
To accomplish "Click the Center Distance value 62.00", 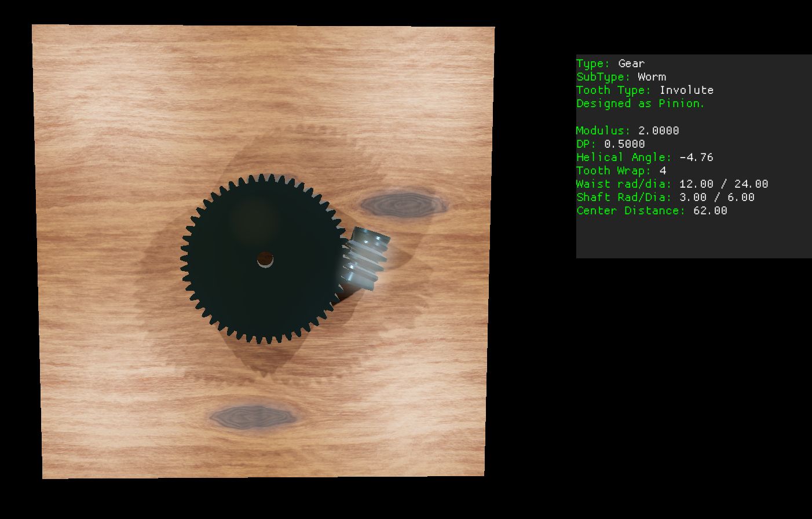I will coord(710,211).
